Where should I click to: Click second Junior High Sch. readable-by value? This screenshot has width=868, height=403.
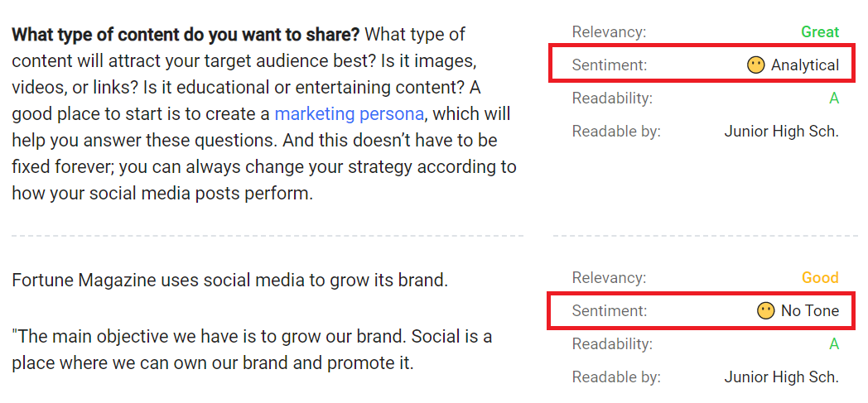coord(782,377)
